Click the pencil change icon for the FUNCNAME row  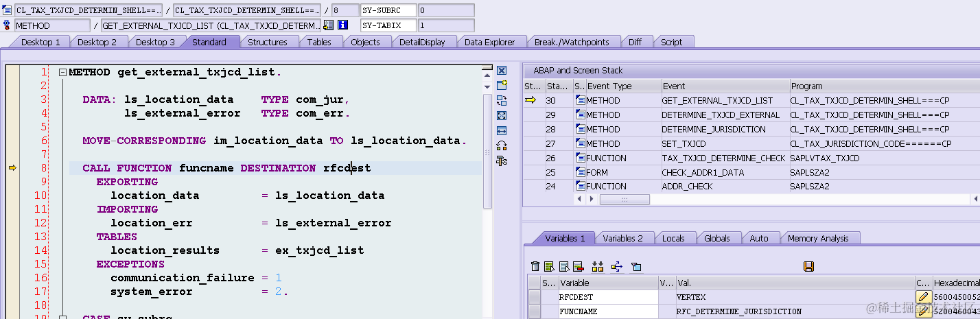tap(924, 311)
